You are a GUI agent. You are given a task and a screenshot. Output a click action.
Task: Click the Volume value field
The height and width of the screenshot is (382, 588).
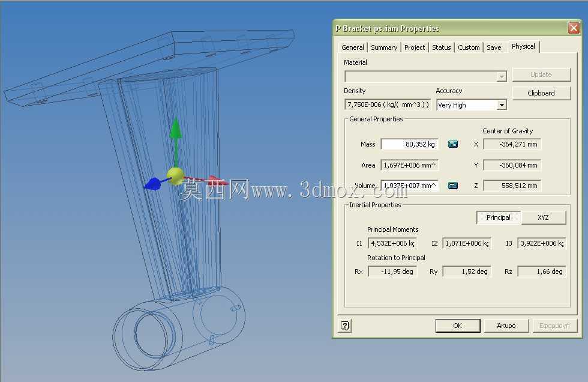click(409, 186)
